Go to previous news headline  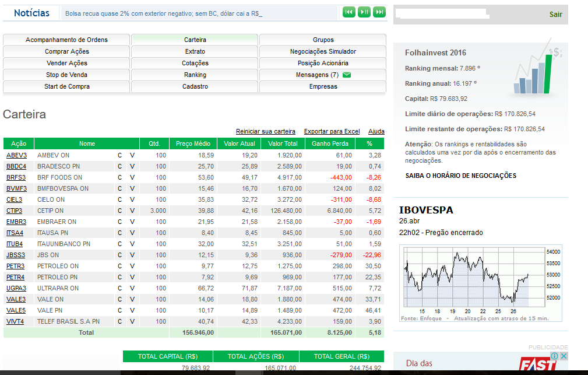tap(348, 12)
